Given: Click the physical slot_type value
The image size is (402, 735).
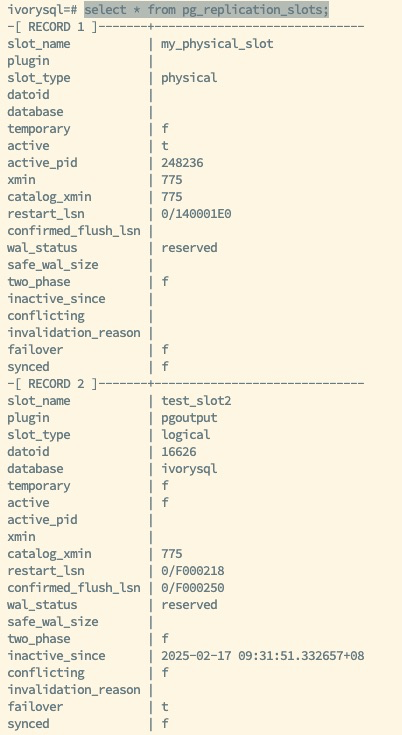Looking at the screenshot, I should click(189, 78).
